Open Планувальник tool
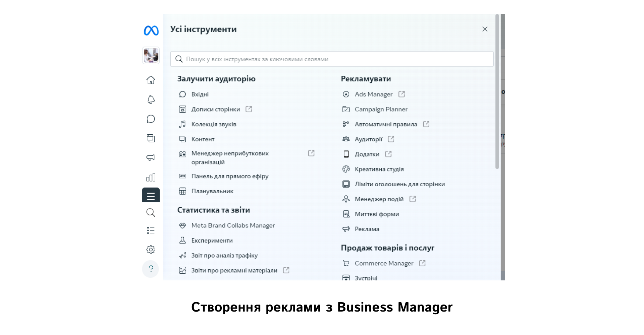 coord(212,191)
